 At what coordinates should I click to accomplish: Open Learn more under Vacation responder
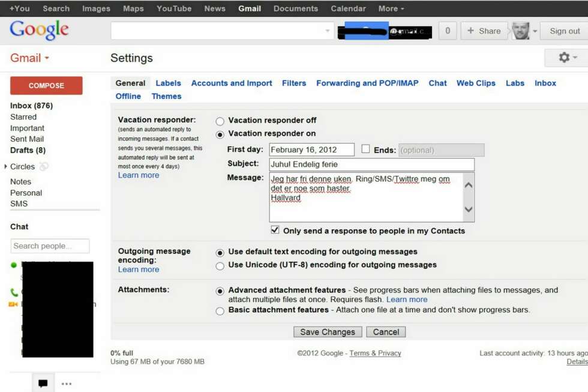pos(139,175)
